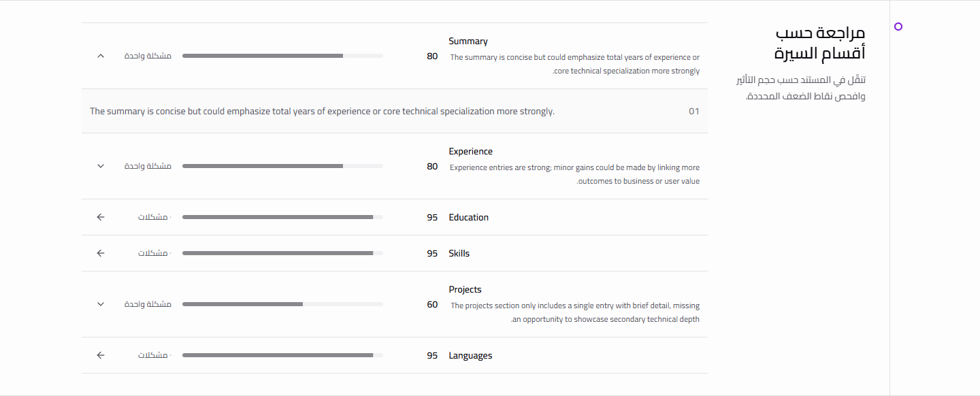Image resolution: width=980 pixels, height=396 pixels.
Task: Select the Education row label
Action: click(x=469, y=217)
